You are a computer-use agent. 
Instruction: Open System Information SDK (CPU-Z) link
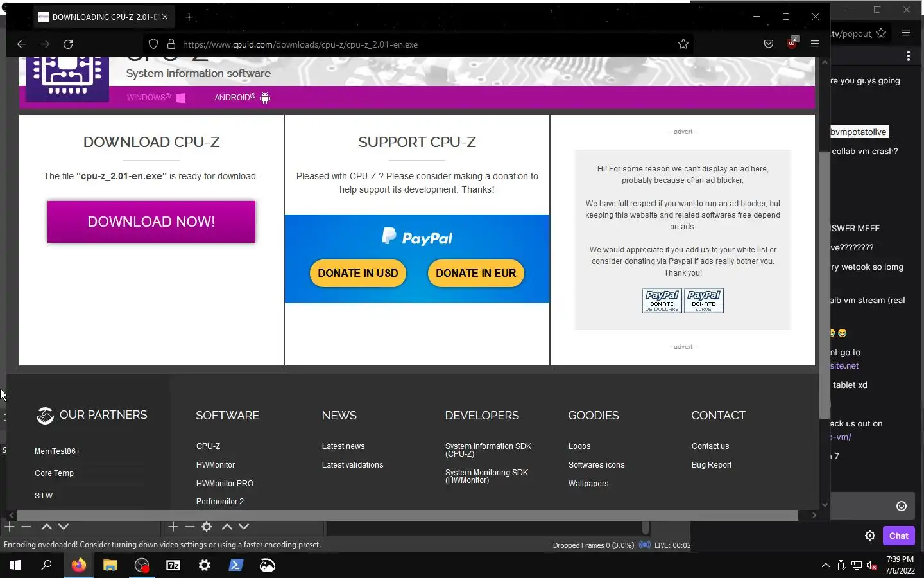point(488,450)
